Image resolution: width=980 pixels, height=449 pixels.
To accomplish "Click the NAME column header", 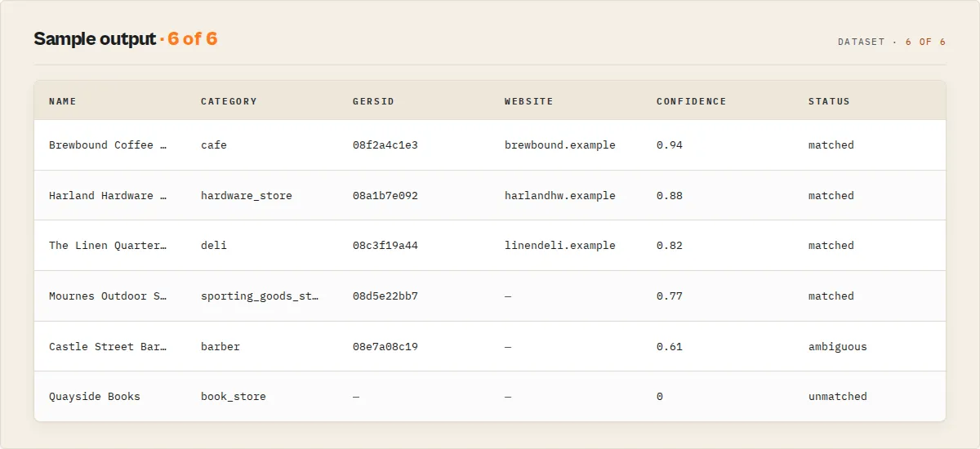I will point(63,101).
